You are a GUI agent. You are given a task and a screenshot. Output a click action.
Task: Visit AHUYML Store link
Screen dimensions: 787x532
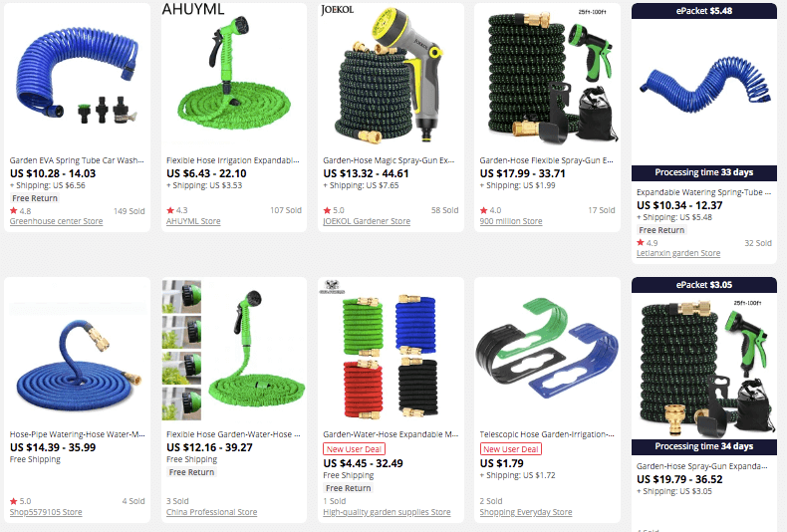[x=193, y=221]
